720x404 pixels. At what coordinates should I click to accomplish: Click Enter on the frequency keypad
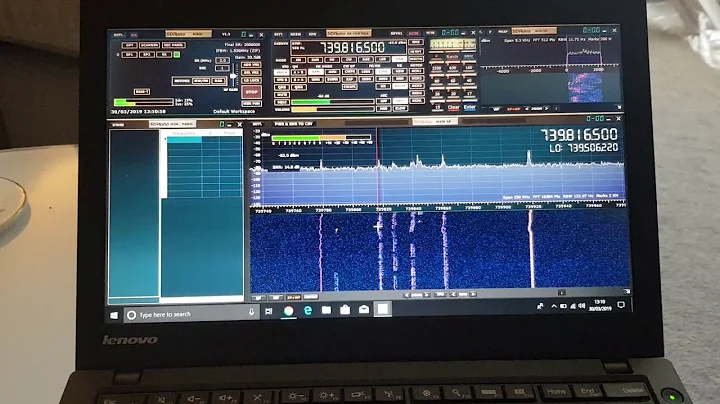pos(470,107)
